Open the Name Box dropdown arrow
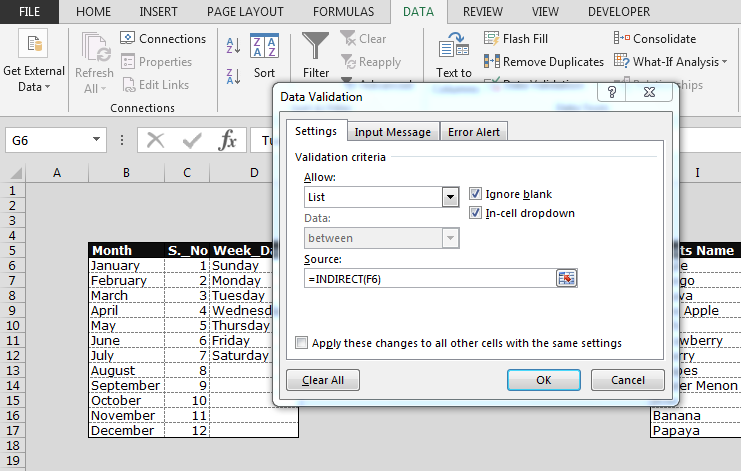The image size is (741, 471). pyautogui.click(x=97, y=141)
